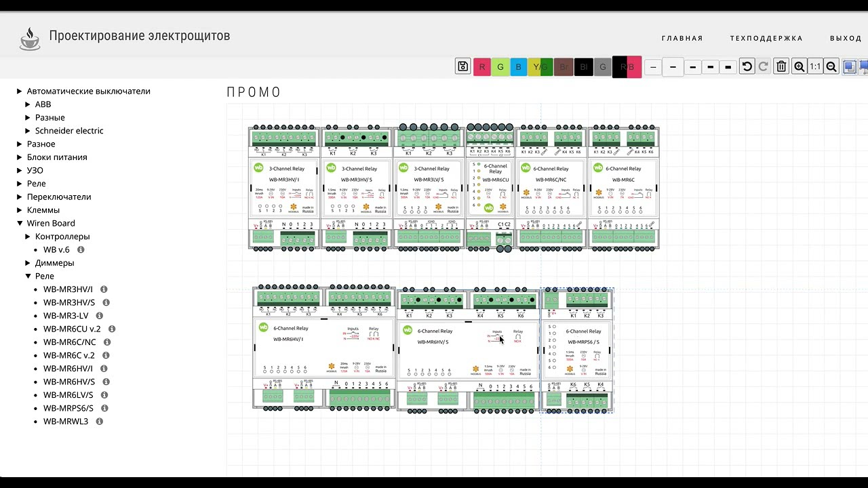The image size is (868, 488).
Task: Expand the Разное top-level category
Action: pyautogui.click(x=20, y=144)
